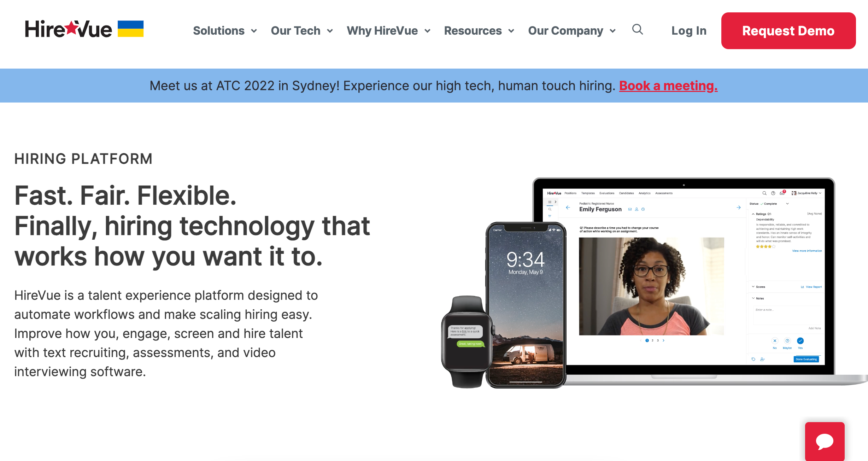
Task: Follow the Book a meeting link
Action: pos(668,86)
